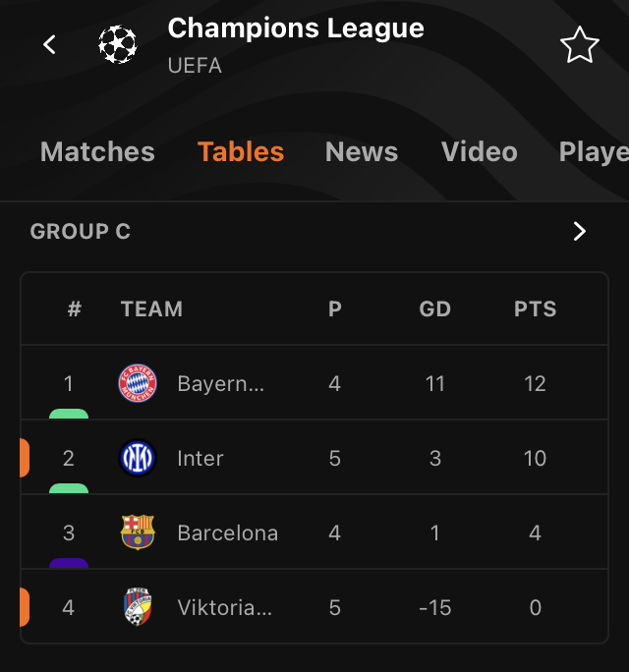Image resolution: width=629 pixels, height=672 pixels.
Task: Click the PTS column header
Action: pos(535,308)
